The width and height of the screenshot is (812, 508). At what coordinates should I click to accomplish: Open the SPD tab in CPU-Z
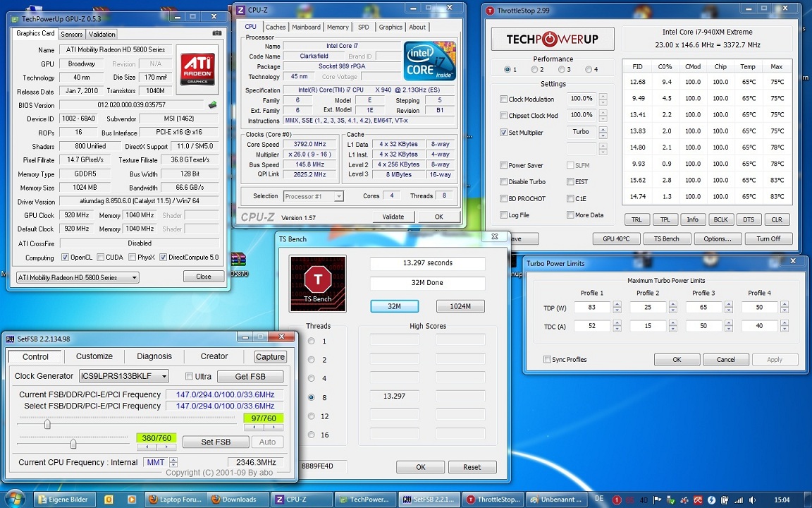click(x=364, y=27)
